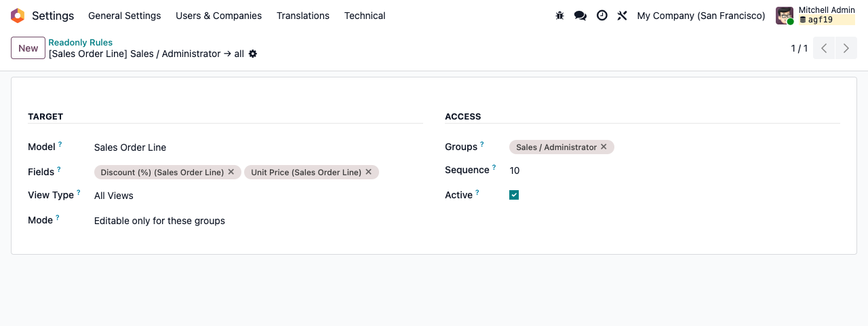
Task: Click the Settings app title
Action: coord(53,16)
